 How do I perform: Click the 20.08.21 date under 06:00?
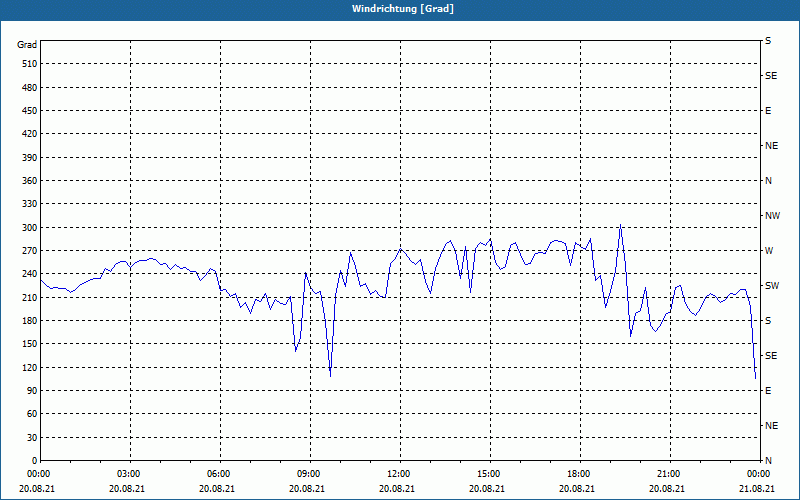click(217, 489)
